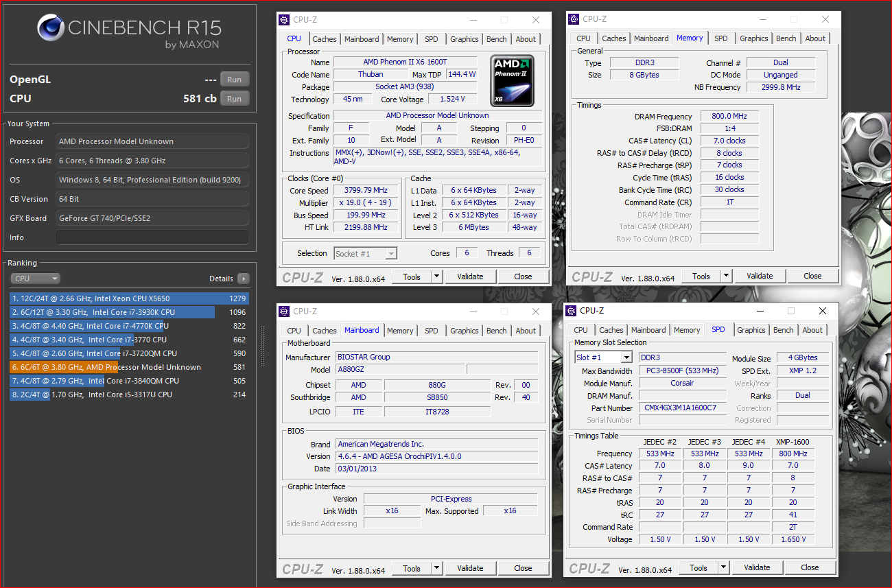Click the Info input field in Cinebench
Viewport: 892px width, 588px height.
click(x=152, y=237)
